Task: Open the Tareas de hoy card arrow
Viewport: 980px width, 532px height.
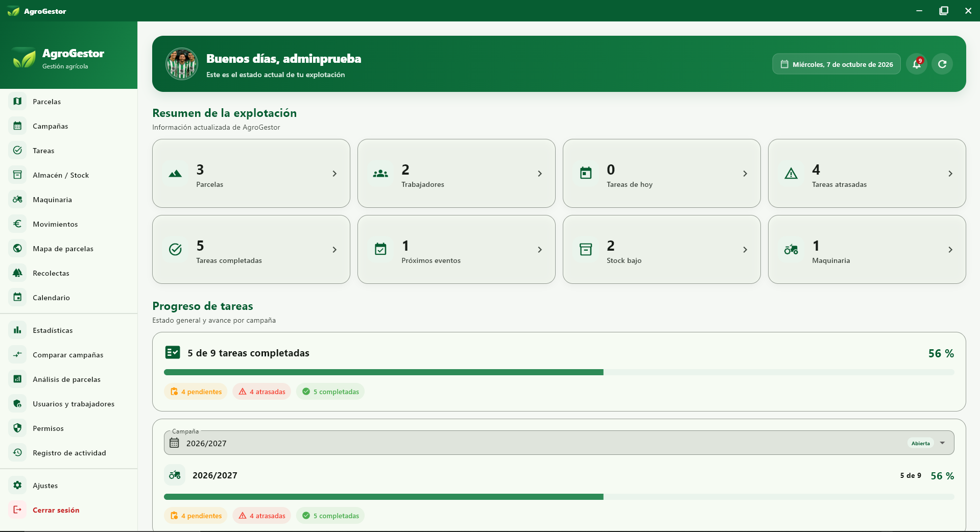Action: [745, 174]
